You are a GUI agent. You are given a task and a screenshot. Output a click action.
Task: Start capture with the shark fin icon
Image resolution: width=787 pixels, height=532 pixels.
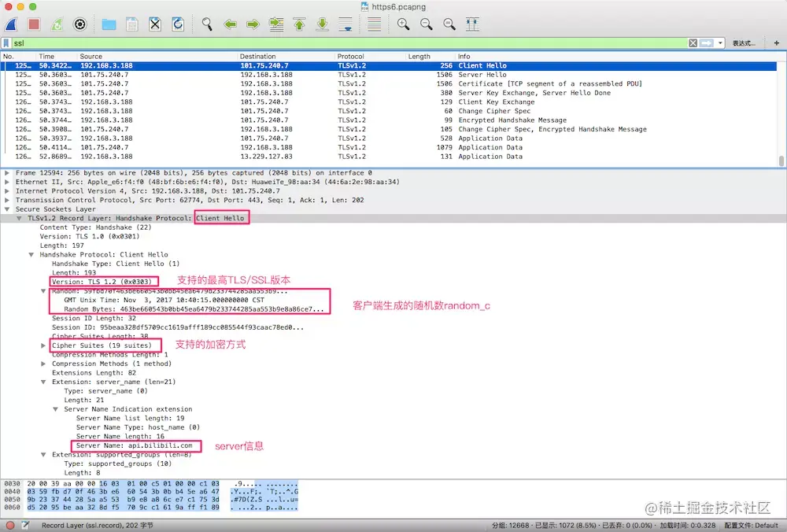11,24
